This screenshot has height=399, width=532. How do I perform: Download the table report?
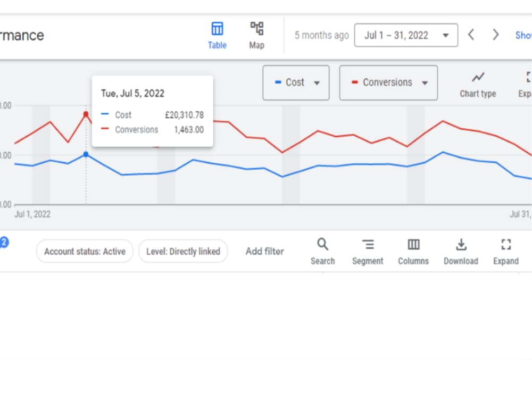461,252
